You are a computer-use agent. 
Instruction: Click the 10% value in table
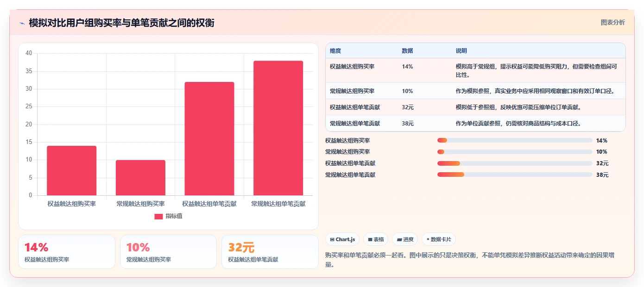(x=407, y=91)
